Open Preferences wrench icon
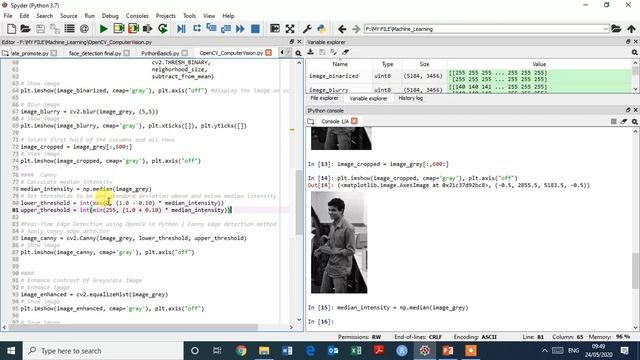 tap(307, 29)
